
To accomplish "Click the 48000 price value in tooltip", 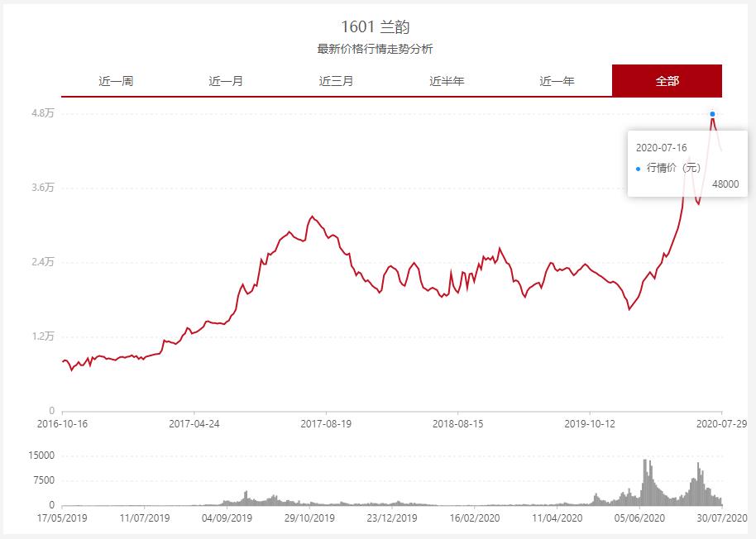I will (725, 184).
